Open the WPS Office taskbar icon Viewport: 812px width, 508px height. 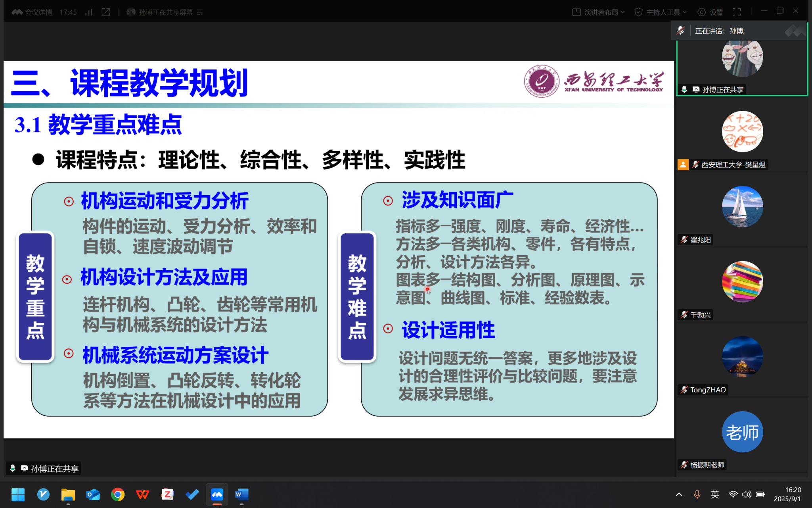tap(143, 495)
